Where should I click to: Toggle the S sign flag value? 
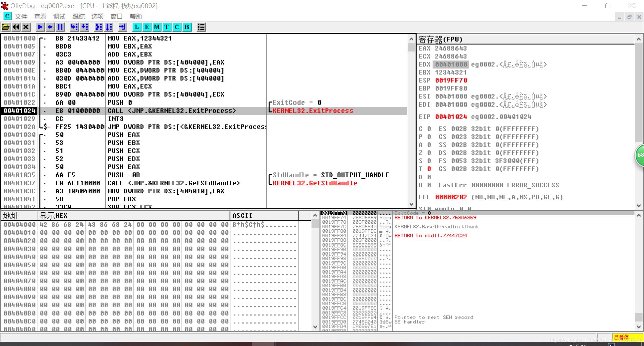click(429, 161)
